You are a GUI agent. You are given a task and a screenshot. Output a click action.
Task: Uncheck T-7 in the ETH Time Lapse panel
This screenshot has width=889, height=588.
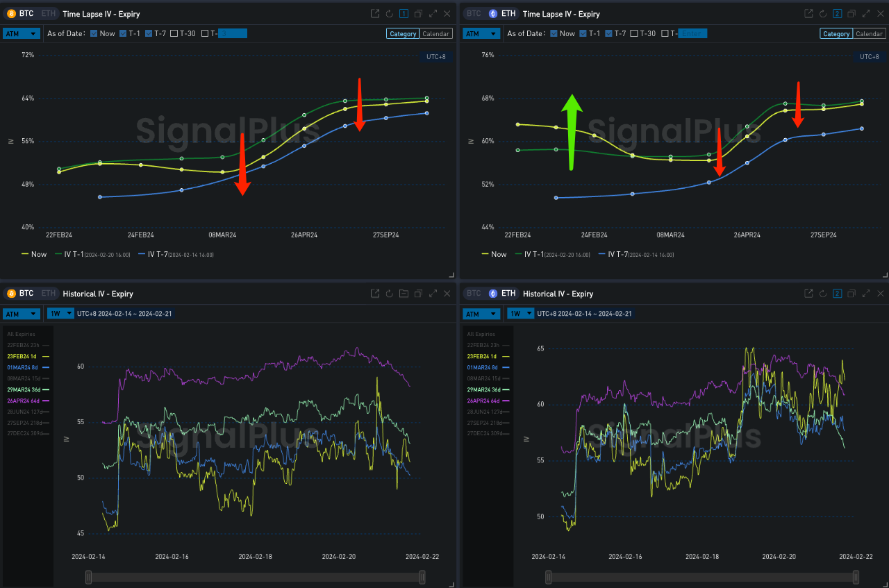click(609, 33)
